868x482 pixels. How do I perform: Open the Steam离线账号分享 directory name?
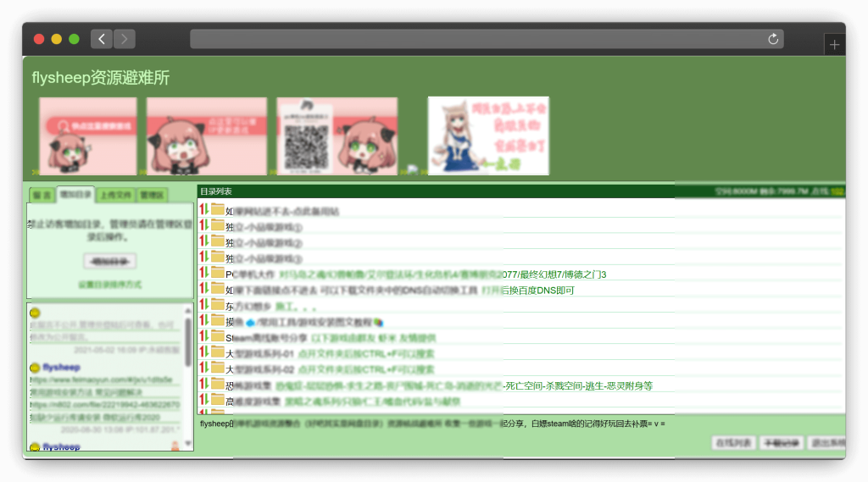265,338
